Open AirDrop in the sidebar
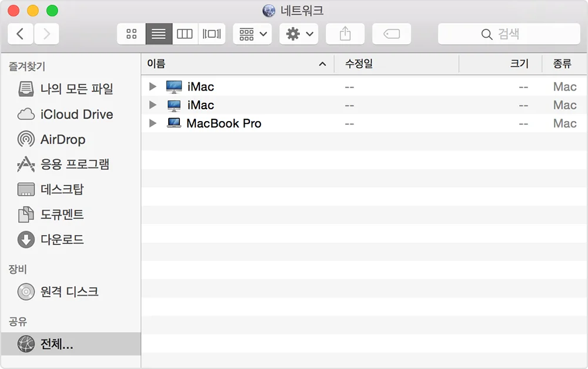The width and height of the screenshot is (588, 369). tap(62, 140)
